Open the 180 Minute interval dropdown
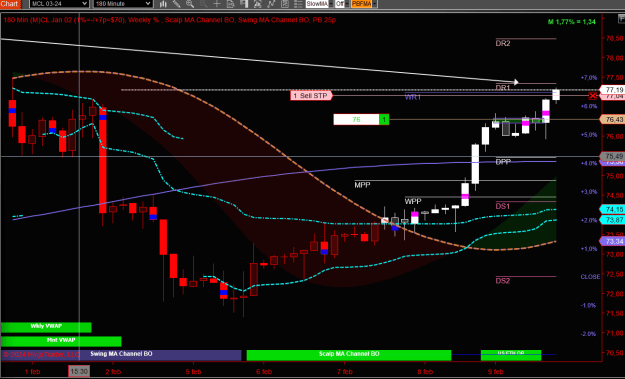The height and width of the screenshot is (379, 625). 123,4
